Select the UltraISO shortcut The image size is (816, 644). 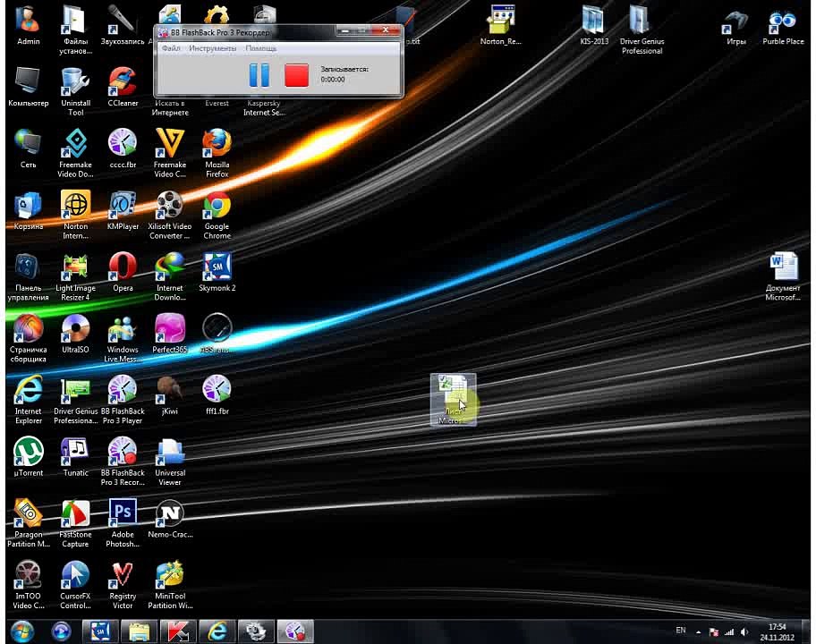point(75,334)
